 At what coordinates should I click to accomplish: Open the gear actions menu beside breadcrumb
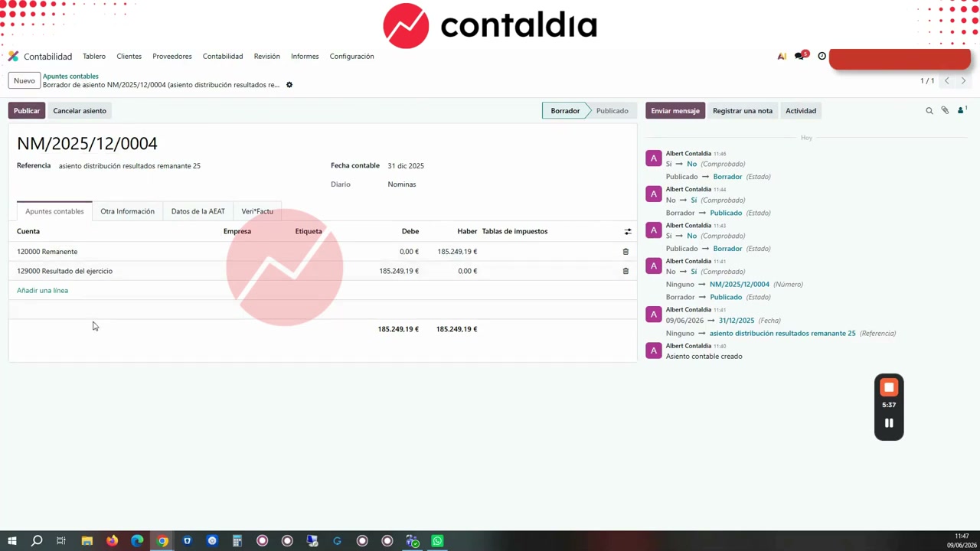tap(289, 85)
